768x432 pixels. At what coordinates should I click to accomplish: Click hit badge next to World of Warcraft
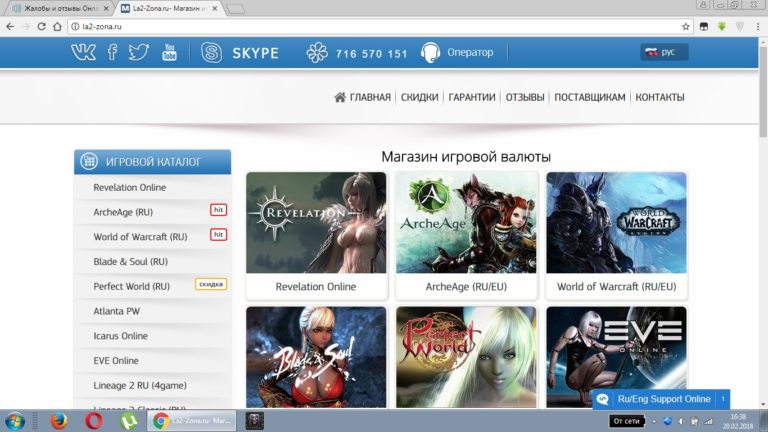(218, 235)
